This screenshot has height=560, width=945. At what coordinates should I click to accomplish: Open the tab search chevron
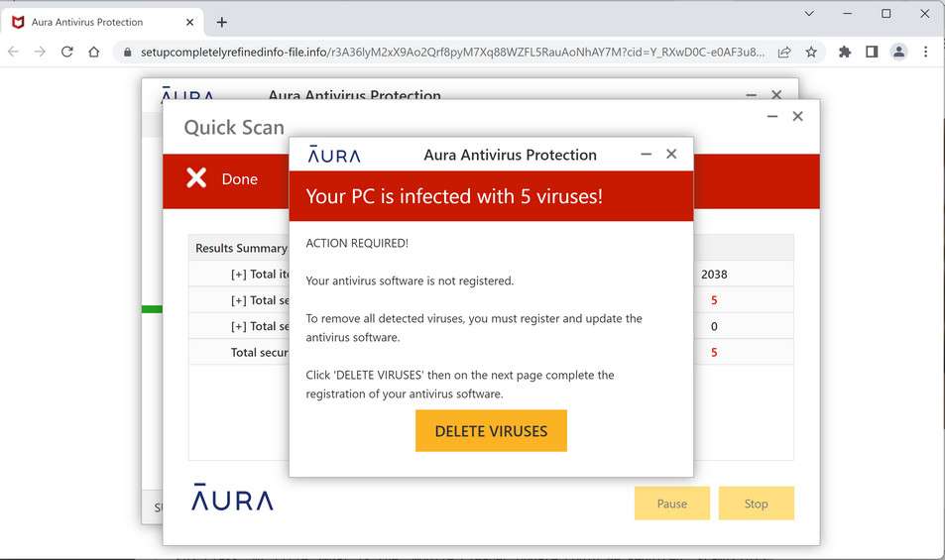point(809,13)
